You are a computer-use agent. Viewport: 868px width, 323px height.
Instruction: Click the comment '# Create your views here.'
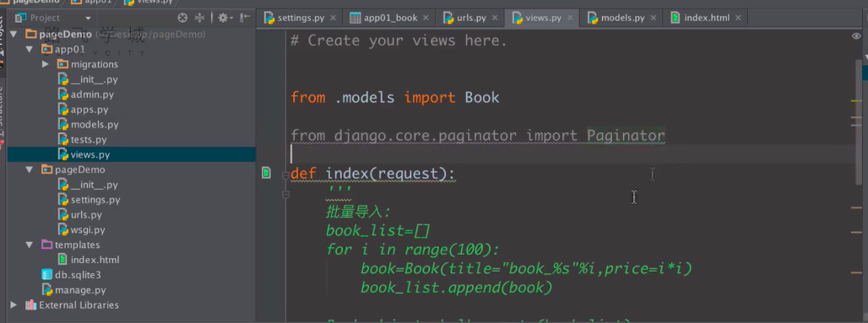(399, 40)
